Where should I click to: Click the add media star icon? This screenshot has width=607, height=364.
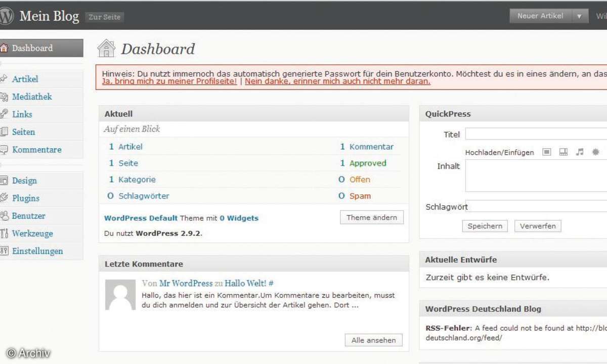click(595, 152)
